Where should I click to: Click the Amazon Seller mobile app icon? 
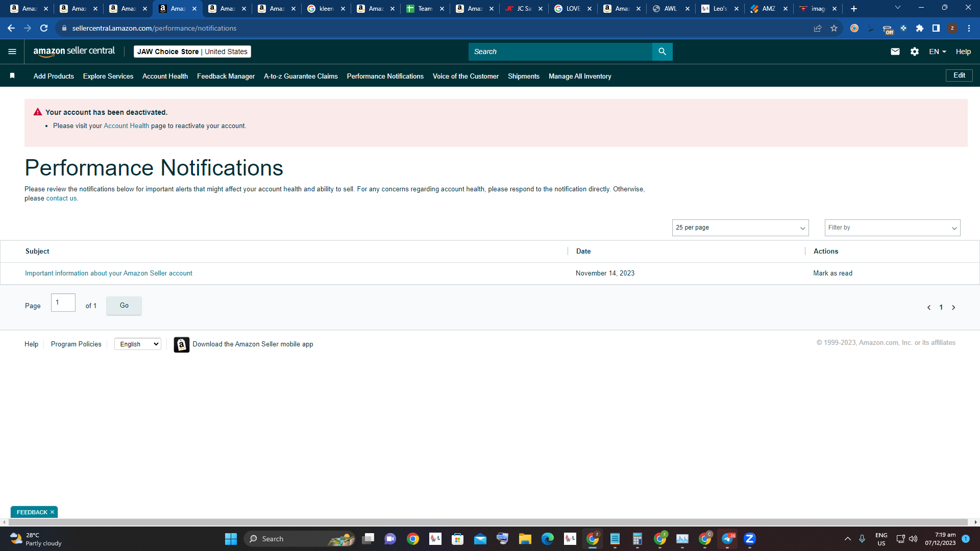point(181,344)
